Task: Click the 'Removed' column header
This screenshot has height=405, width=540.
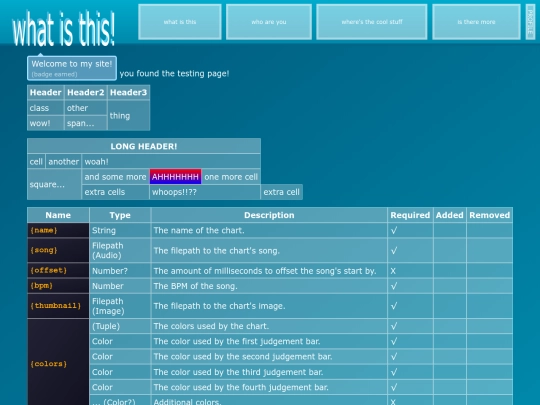Action: (489, 215)
